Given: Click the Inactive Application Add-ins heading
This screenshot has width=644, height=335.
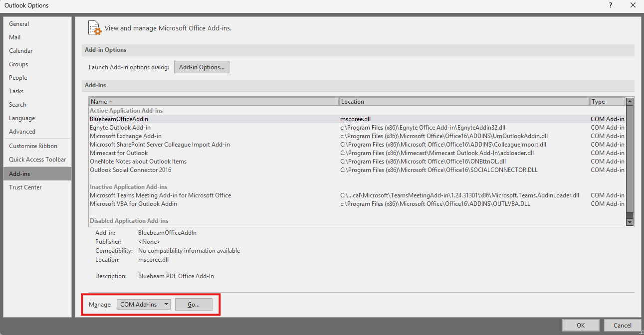Looking at the screenshot, I should point(128,187).
